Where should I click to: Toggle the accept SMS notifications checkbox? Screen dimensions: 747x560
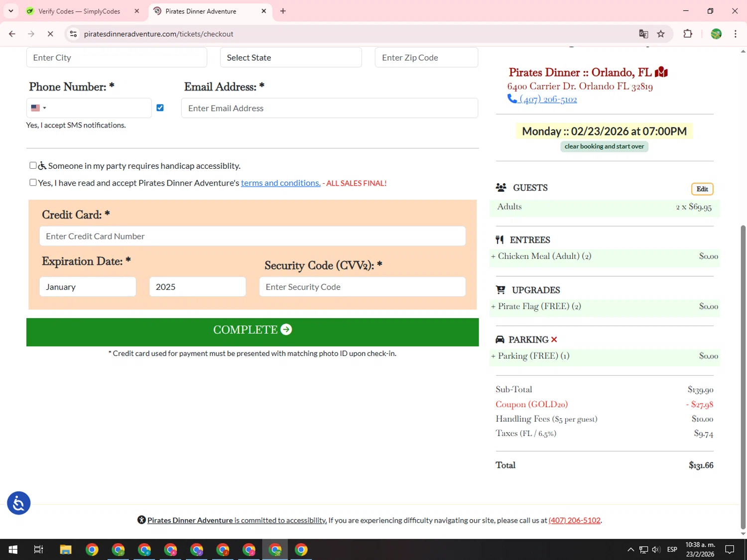160,108
